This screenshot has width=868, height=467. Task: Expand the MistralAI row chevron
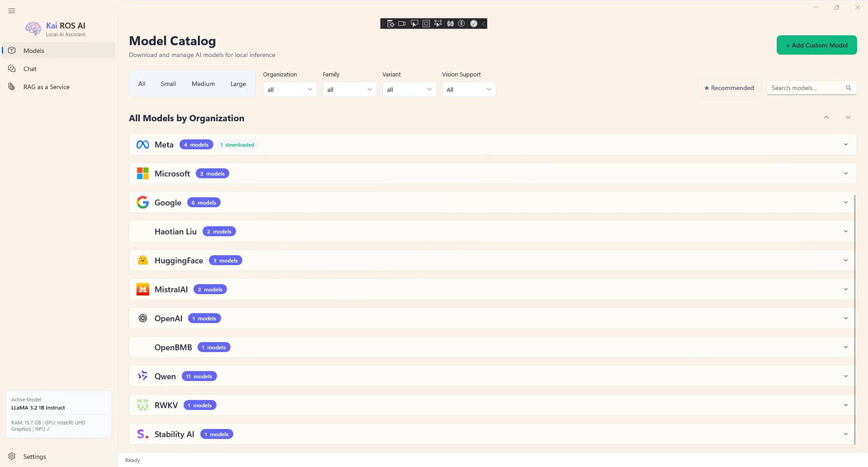pos(846,289)
